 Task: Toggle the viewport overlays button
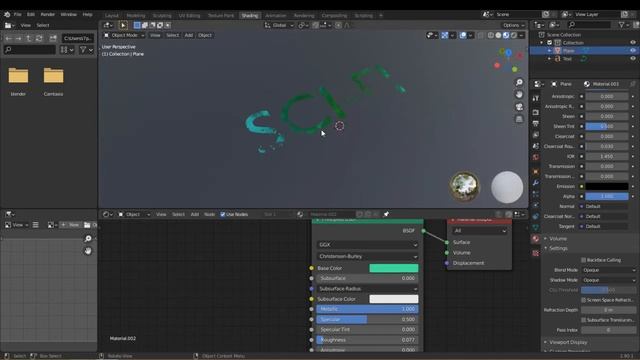pyautogui.click(x=463, y=36)
